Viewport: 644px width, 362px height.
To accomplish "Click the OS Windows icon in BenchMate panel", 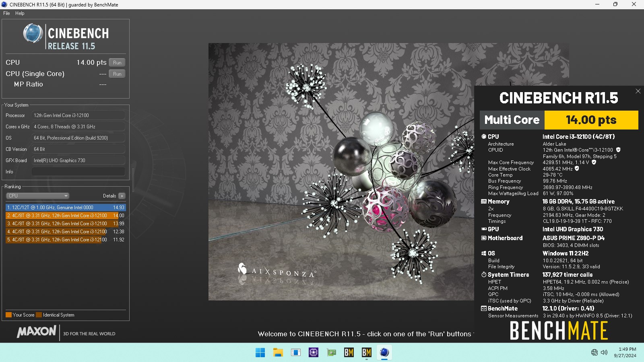I will point(484,253).
